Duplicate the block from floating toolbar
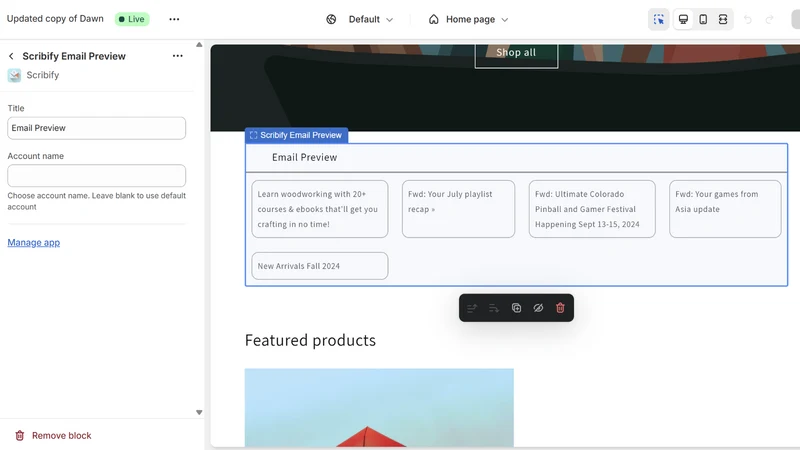Viewport: 800px width, 450px height. (516, 308)
